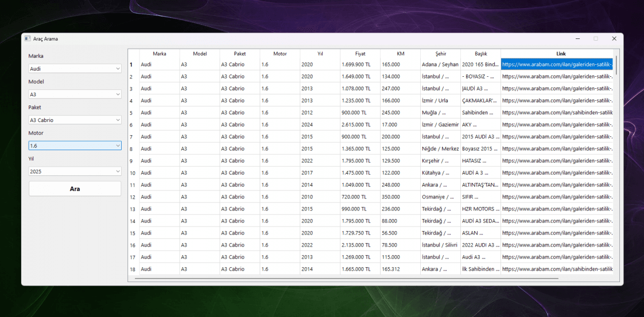
Task: Expand the Model combo box set to A3
Action: click(75, 95)
